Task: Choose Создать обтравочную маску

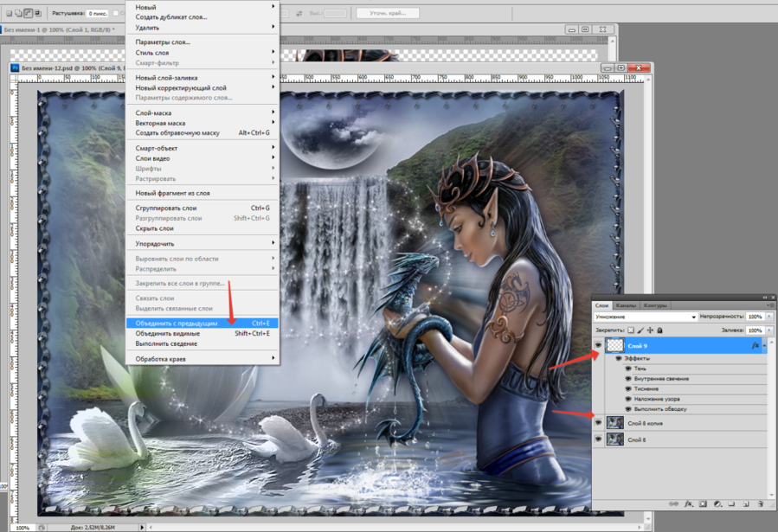Action: [x=203, y=133]
